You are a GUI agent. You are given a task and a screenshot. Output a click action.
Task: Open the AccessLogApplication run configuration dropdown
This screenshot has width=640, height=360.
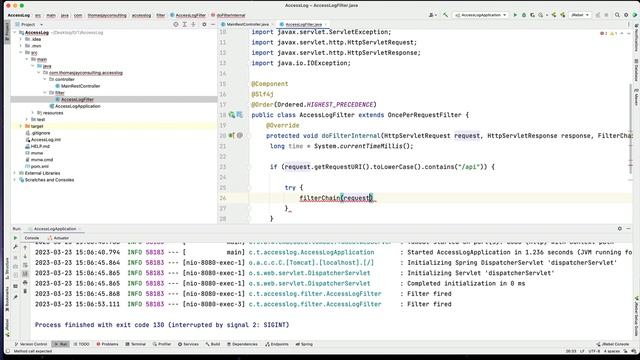[x=481, y=15]
